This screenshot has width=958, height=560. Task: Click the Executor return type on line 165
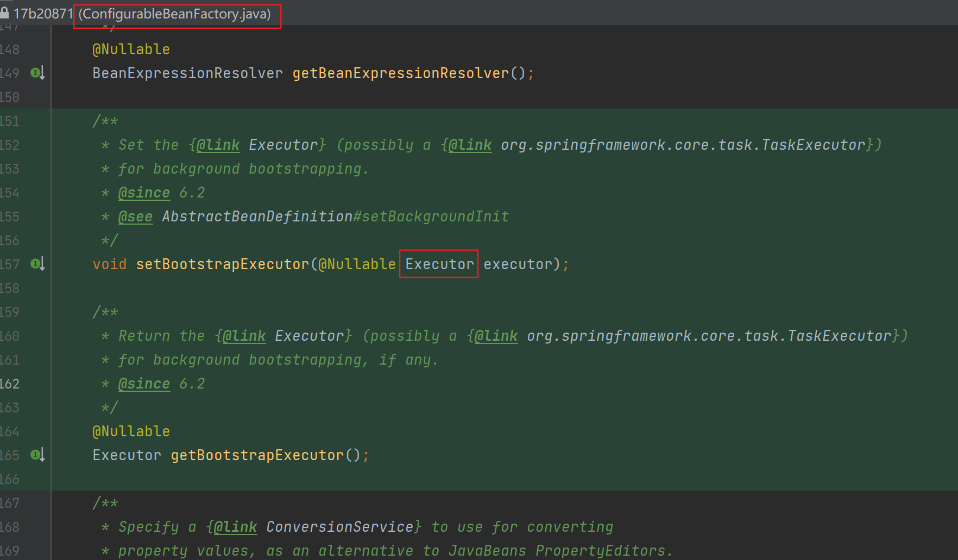click(x=127, y=455)
